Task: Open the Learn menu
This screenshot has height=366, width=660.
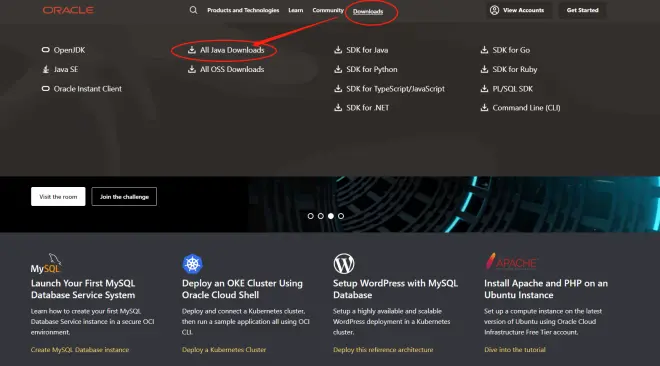Action: [x=295, y=10]
